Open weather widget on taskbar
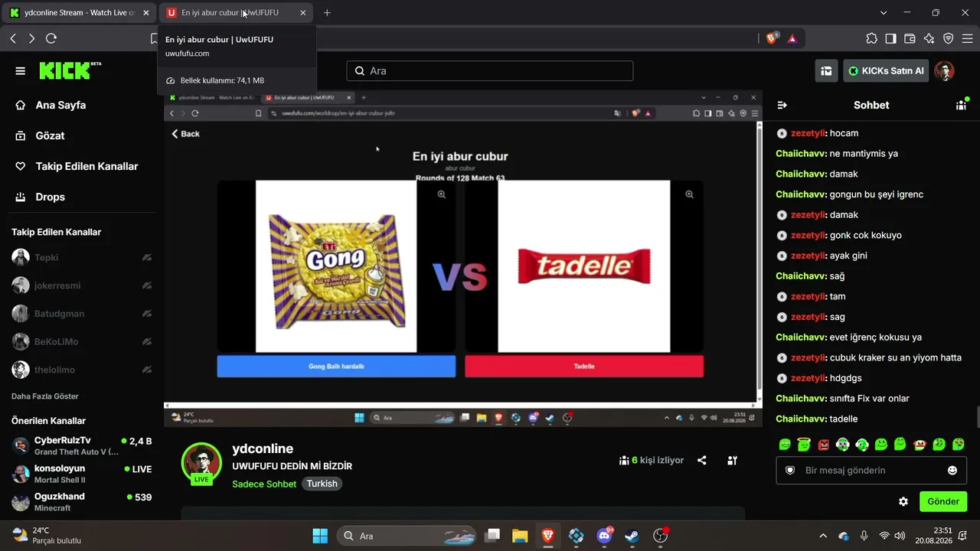 coord(47,536)
